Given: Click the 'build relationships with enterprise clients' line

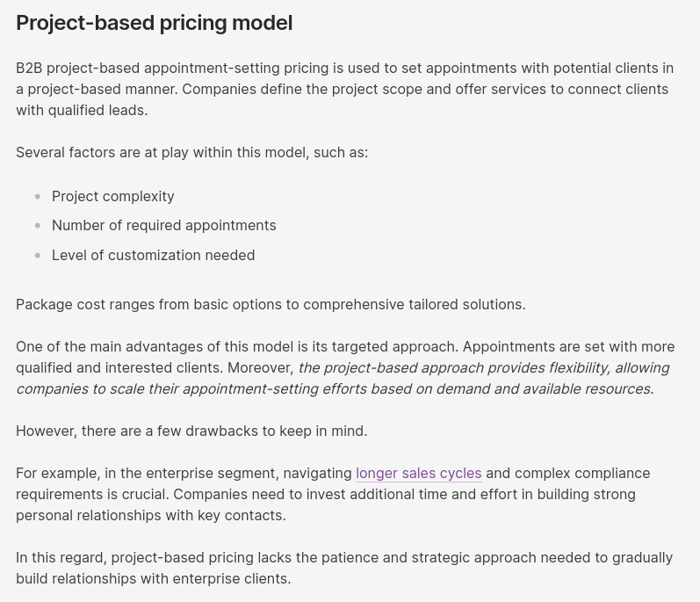Looking at the screenshot, I should click(x=153, y=578).
